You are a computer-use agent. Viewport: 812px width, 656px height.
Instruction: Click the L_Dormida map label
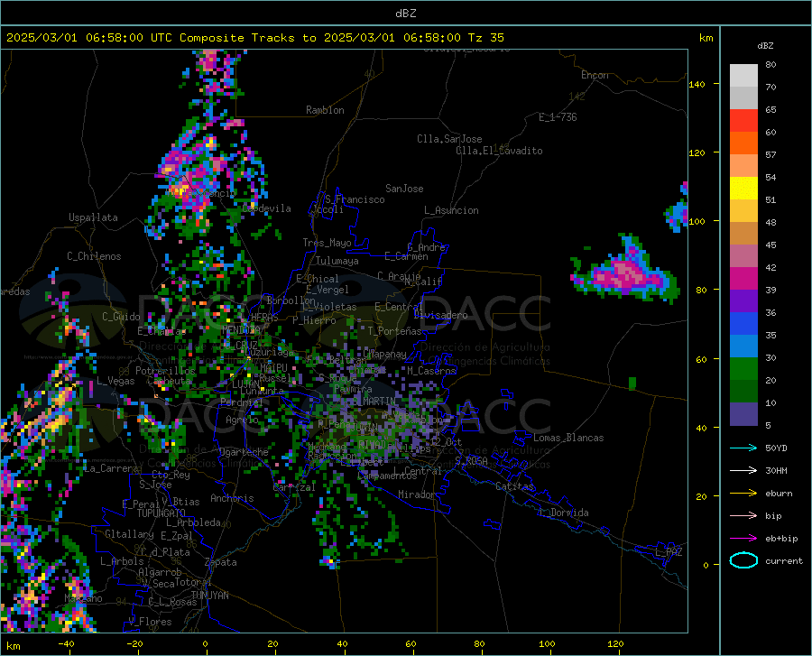tap(563, 513)
